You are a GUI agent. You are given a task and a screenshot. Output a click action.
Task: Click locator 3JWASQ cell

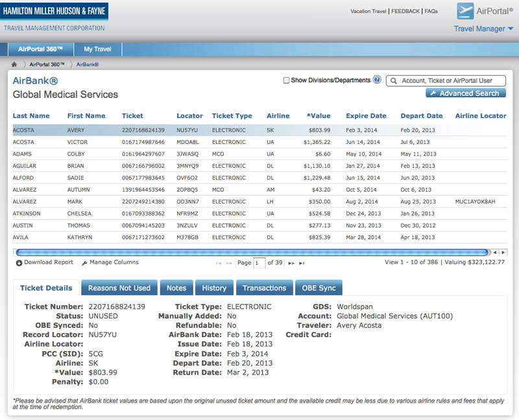pyautogui.click(x=187, y=154)
